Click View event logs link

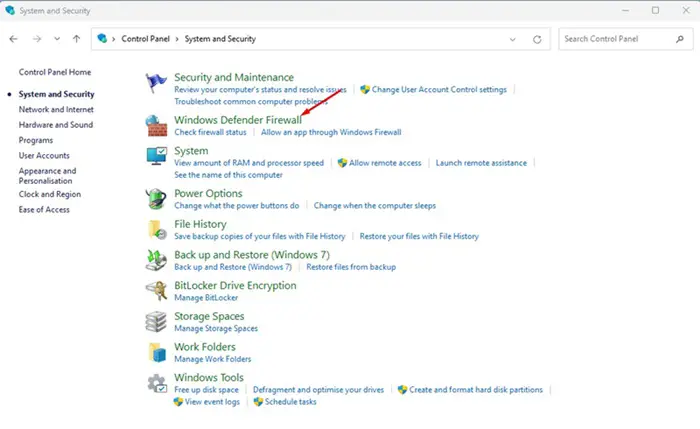pos(212,402)
